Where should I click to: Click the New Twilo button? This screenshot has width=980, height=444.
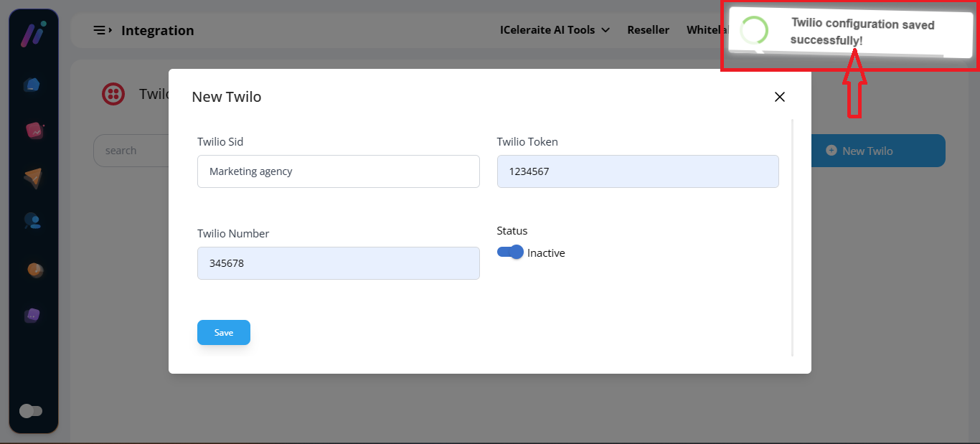pyautogui.click(x=877, y=151)
